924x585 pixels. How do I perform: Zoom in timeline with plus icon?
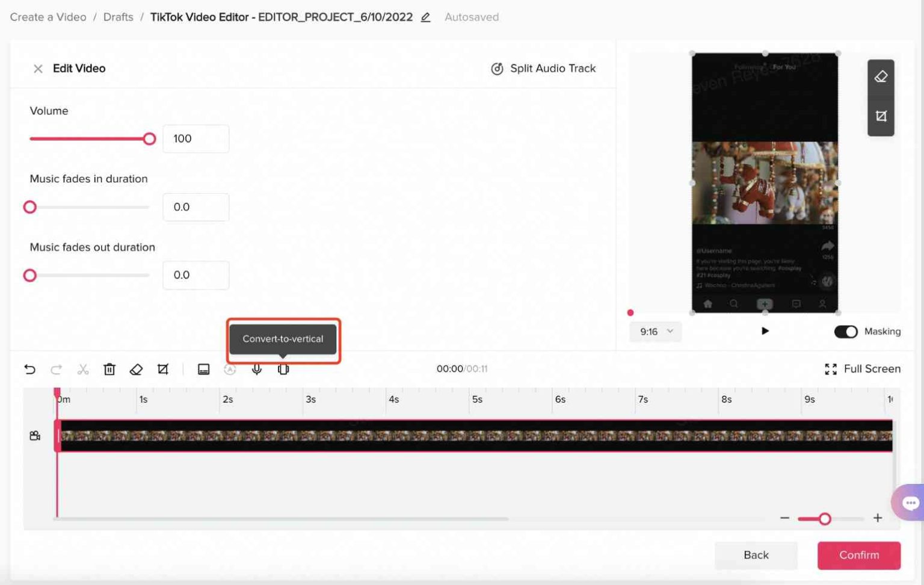(878, 518)
